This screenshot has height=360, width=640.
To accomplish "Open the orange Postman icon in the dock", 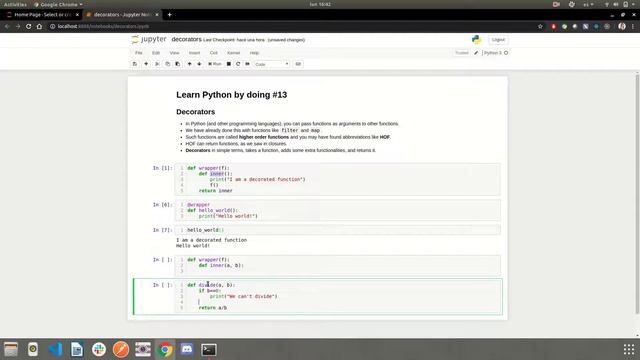I will [x=121, y=349].
